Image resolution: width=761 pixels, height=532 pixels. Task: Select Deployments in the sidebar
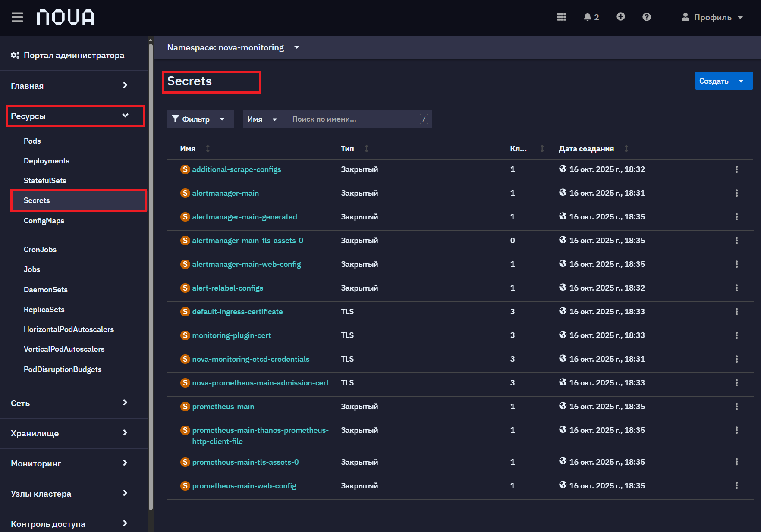(x=47, y=161)
